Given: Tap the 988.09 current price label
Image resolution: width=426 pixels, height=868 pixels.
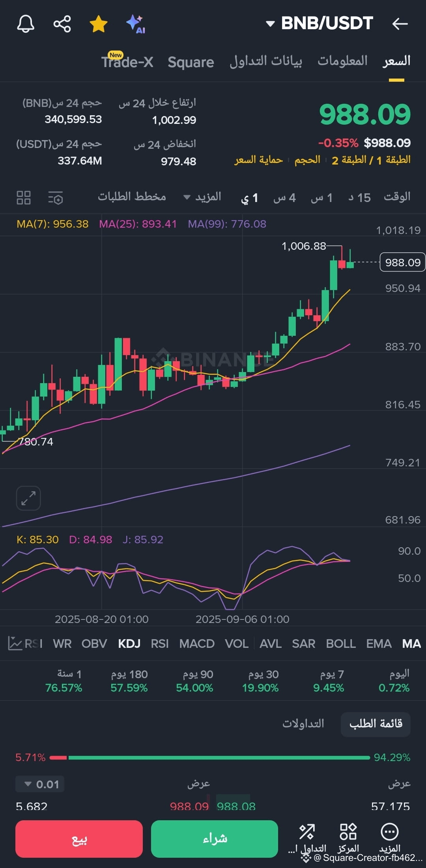Looking at the screenshot, I should click(402, 262).
